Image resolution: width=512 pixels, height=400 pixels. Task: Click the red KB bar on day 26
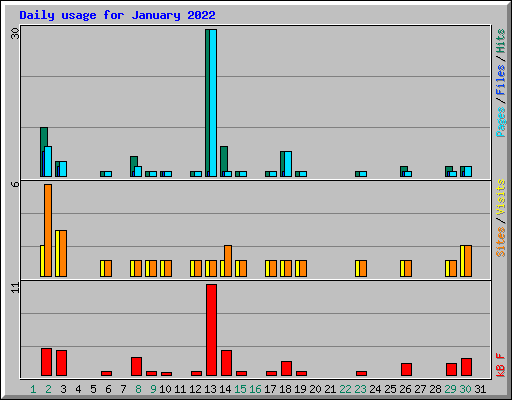point(406,370)
